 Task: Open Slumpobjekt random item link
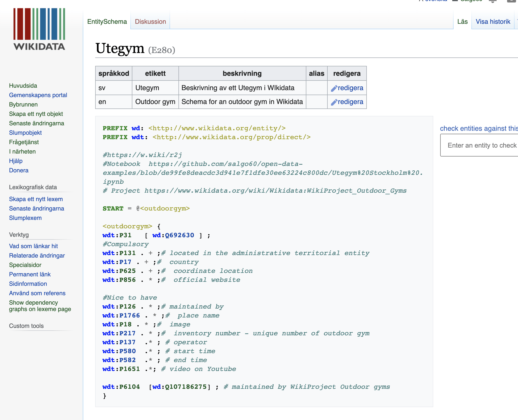tap(25, 133)
